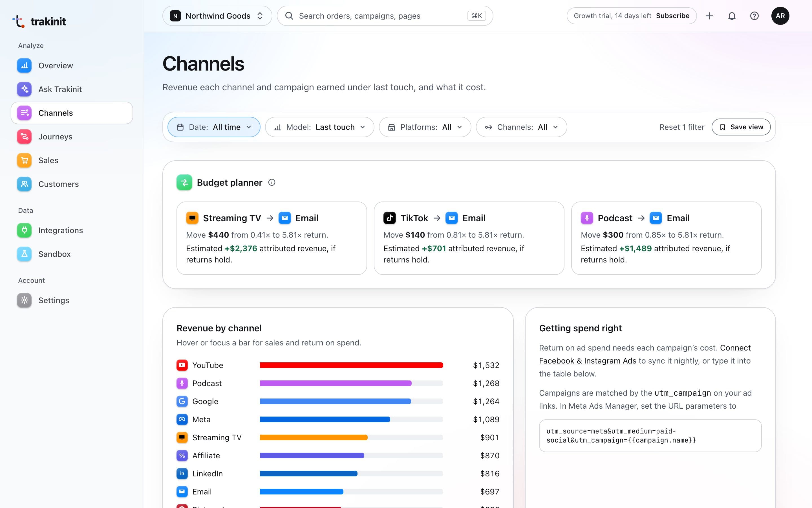Click the plus icon in top bar
This screenshot has width=812, height=508.
click(x=709, y=16)
